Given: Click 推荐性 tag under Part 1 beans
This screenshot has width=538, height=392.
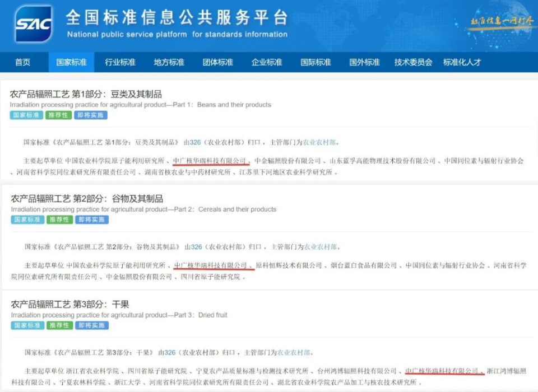Looking at the screenshot, I should tap(58, 115).
